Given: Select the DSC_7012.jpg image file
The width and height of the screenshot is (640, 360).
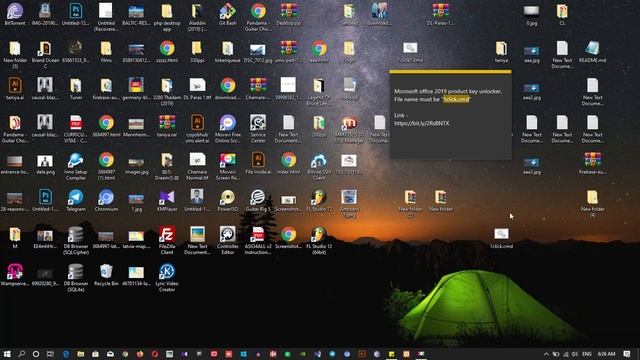Looking at the screenshot, I should [x=258, y=52].
